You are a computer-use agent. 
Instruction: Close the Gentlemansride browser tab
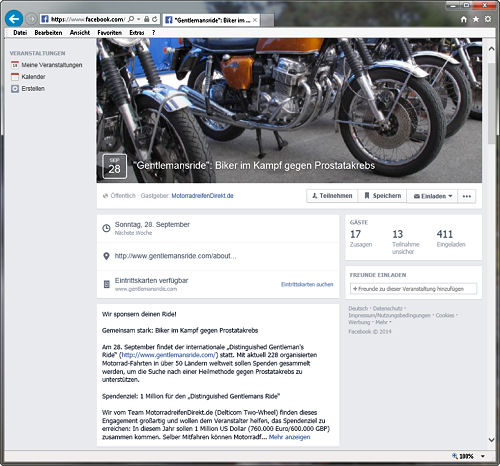click(255, 20)
